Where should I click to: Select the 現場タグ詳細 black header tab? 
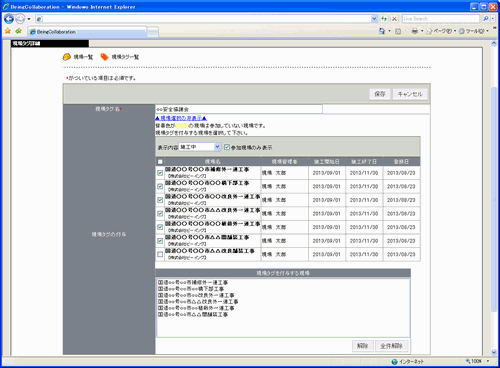[50, 43]
